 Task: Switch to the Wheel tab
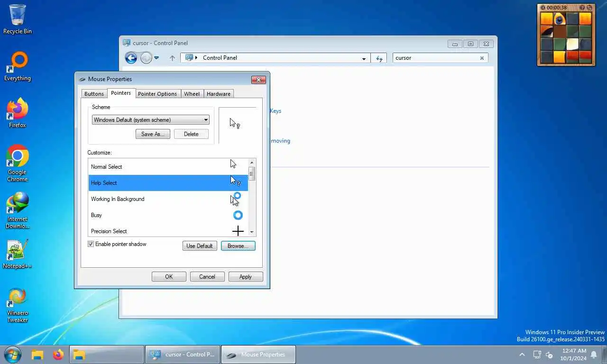click(192, 94)
